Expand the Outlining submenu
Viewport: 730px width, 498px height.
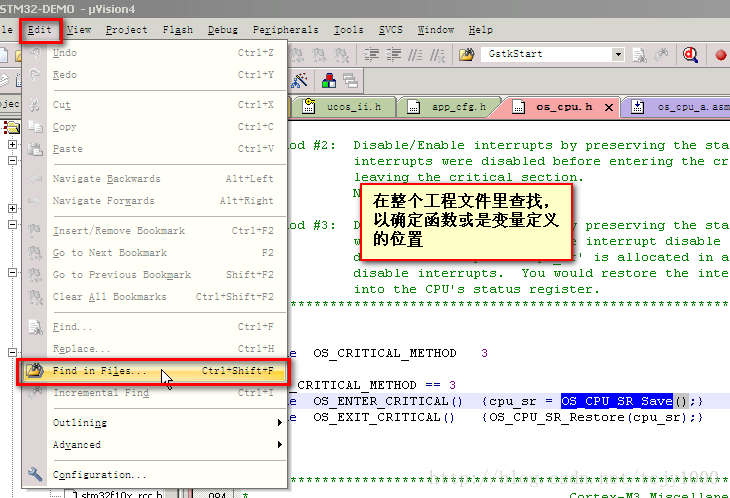click(x=155, y=423)
